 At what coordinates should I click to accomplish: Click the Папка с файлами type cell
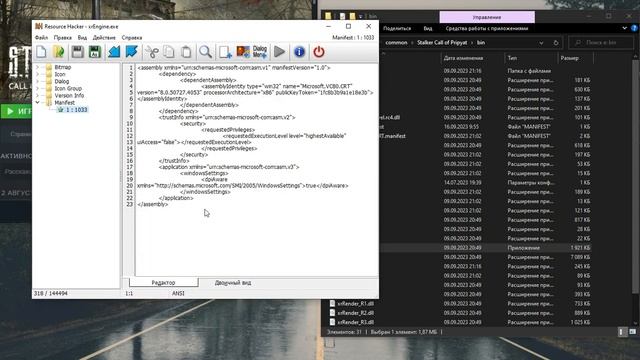[x=529, y=71]
